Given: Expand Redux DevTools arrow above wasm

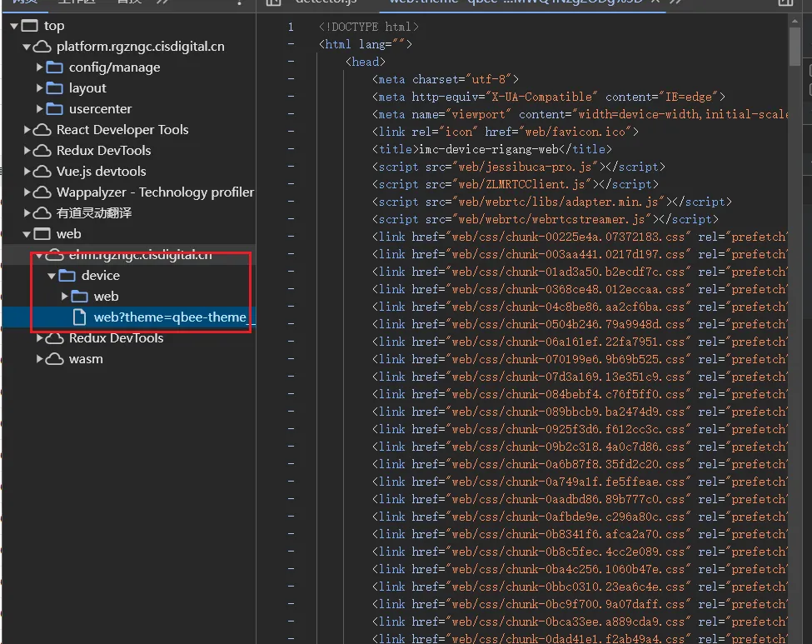Looking at the screenshot, I should point(39,337).
